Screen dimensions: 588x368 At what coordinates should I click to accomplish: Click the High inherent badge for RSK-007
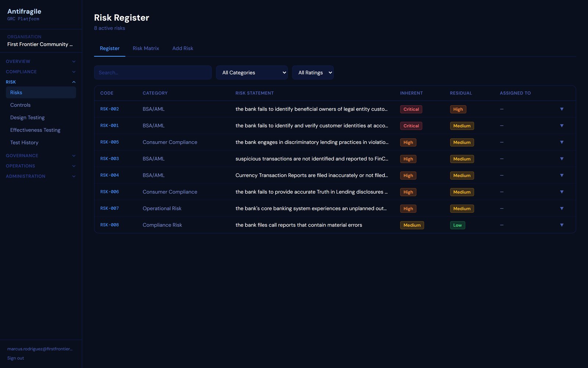pyautogui.click(x=408, y=209)
